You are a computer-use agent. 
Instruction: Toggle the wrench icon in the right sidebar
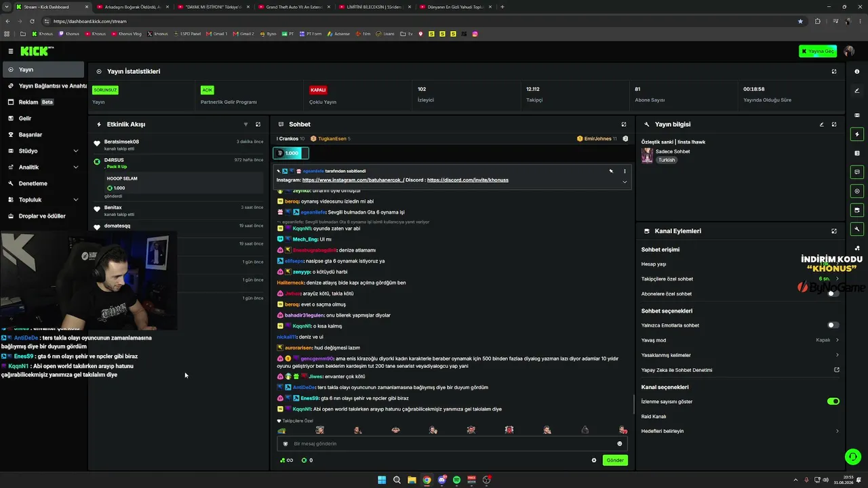pos(857,229)
